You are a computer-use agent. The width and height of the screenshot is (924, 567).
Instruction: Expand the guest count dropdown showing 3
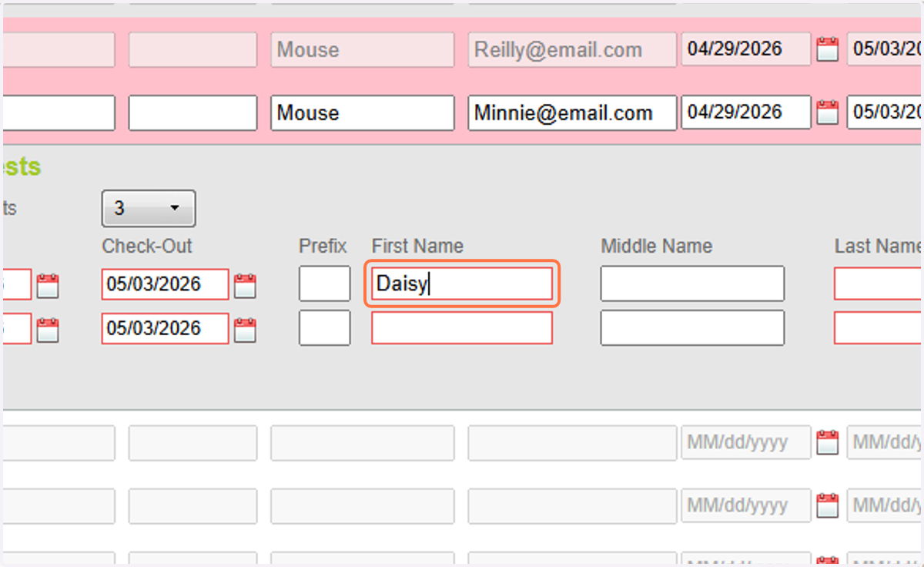(x=149, y=208)
